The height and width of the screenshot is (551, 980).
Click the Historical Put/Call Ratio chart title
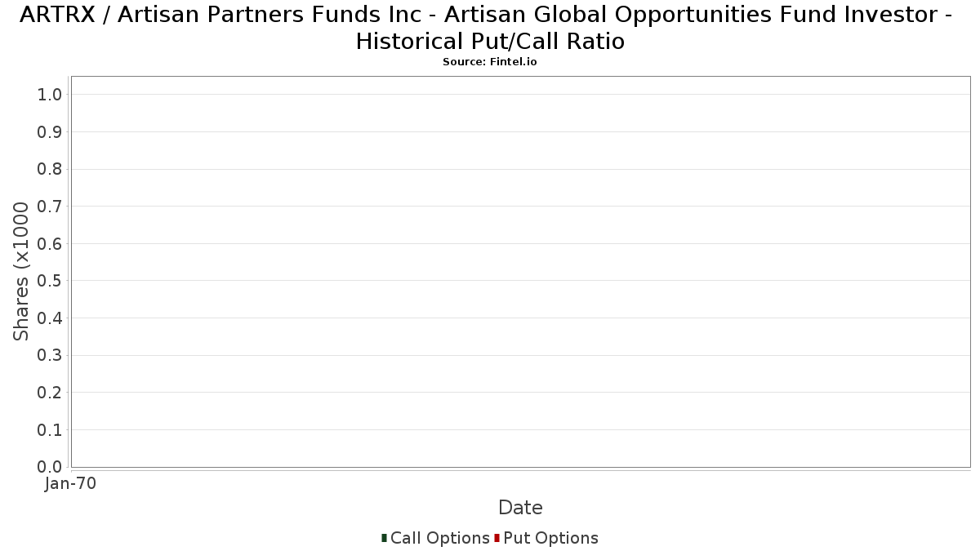coord(489,28)
